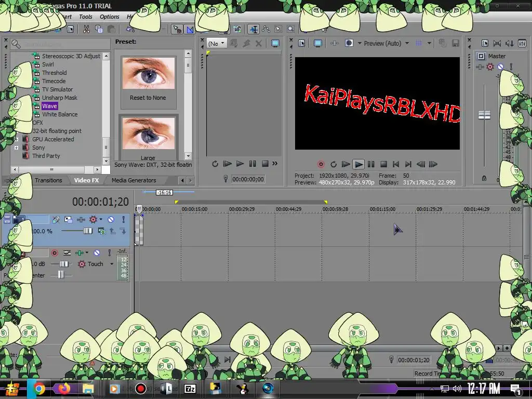Switch to the Transitions tab

pos(48,180)
